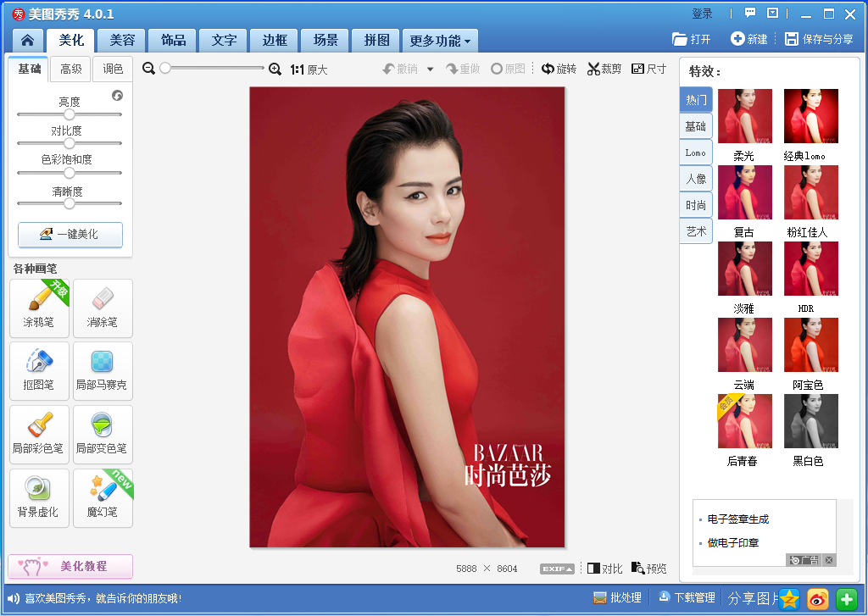Image resolution: width=868 pixels, height=616 pixels.
Task: Select the 消除笔 eraser tool
Action: 103,308
